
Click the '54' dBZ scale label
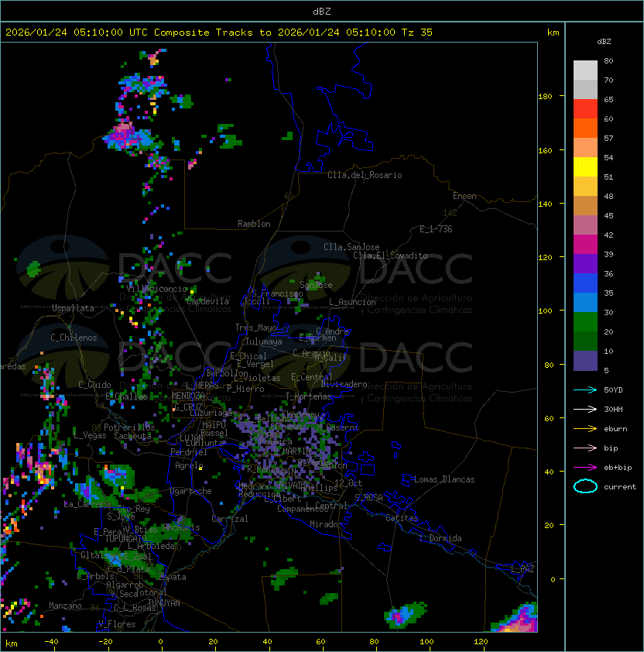pyautogui.click(x=608, y=158)
